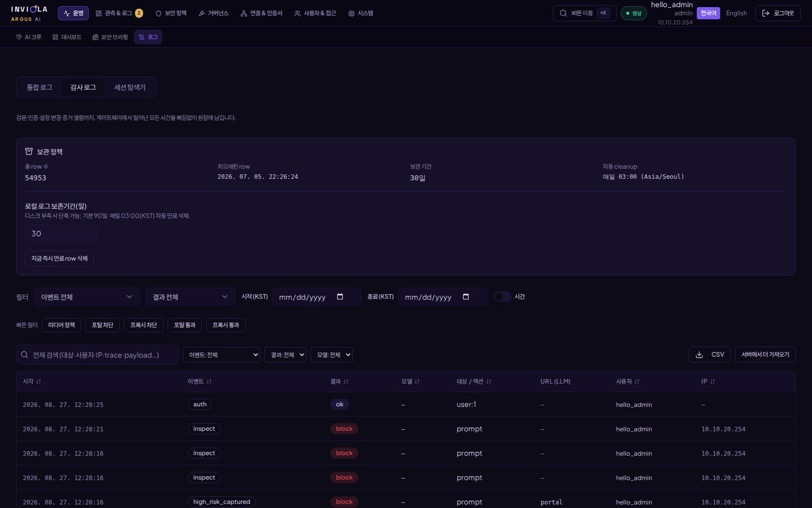
Task: Apply the 프록시 차단 quick filter
Action: click(x=144, y=325)
